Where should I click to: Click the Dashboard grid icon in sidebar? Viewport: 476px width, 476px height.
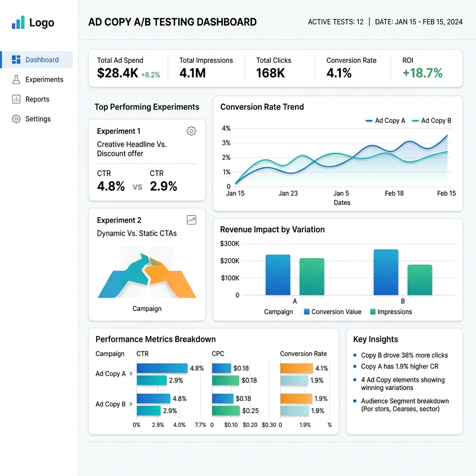pos(16,59)
